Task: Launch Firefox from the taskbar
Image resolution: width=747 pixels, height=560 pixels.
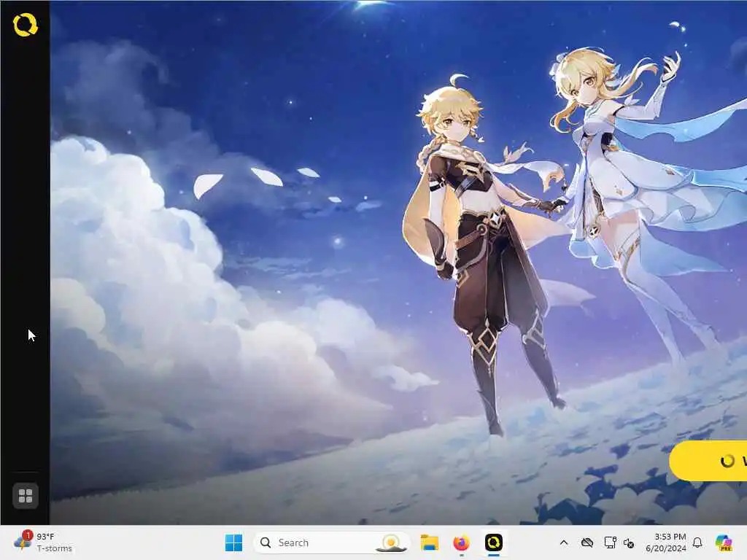Action: click(x=461, y=542)
